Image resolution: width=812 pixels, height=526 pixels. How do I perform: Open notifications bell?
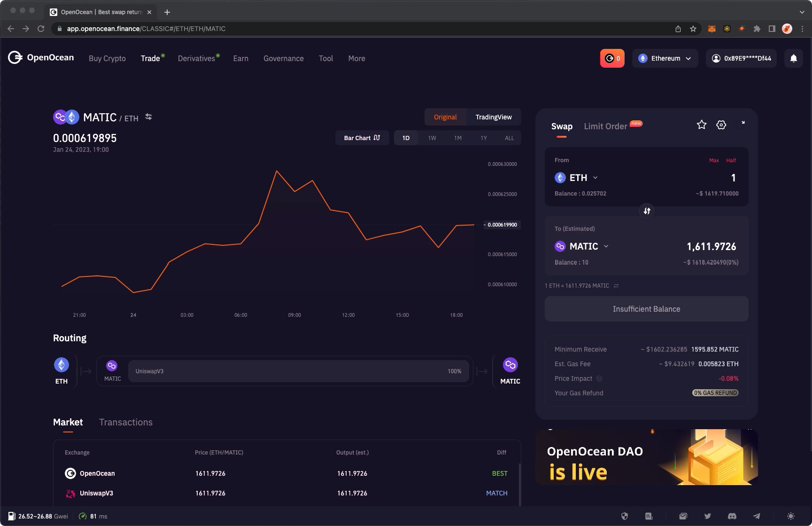click(794, 58)
